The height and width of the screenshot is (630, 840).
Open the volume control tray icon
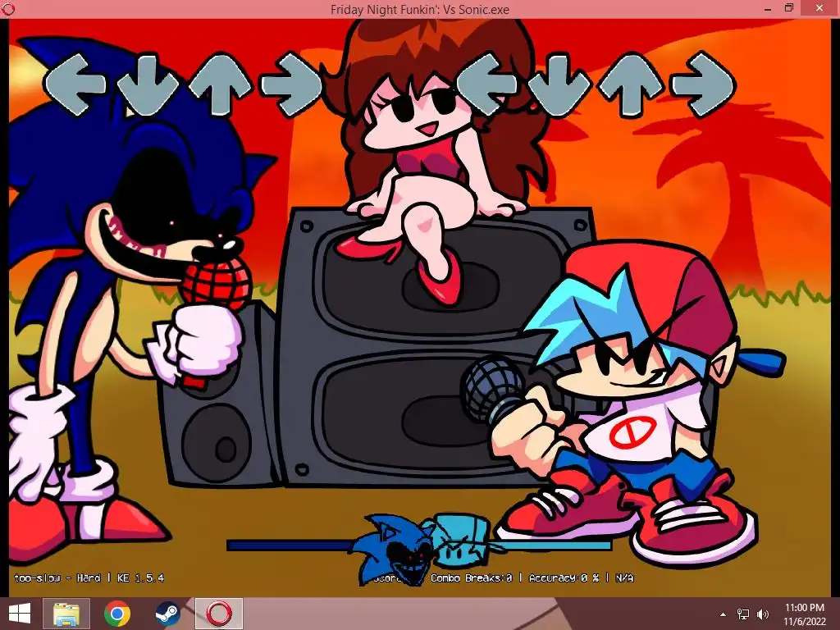763,614
